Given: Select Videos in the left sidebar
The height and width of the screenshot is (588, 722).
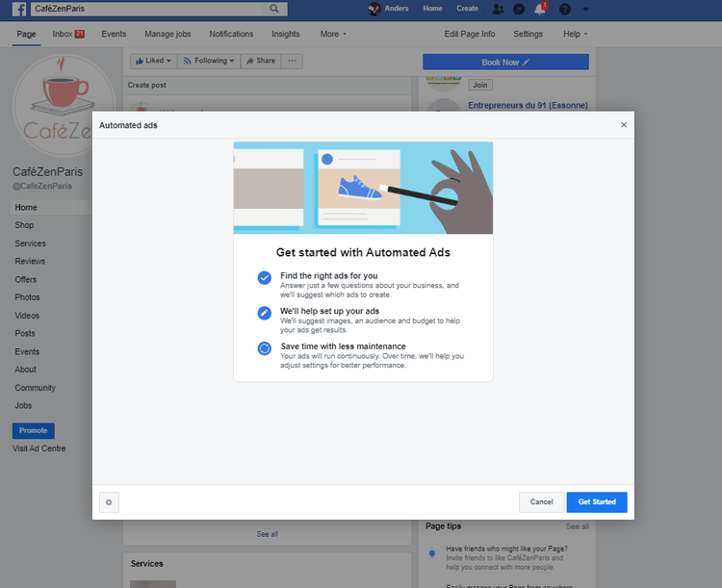Looking at the screenshot, I should (x=27, y=316).
